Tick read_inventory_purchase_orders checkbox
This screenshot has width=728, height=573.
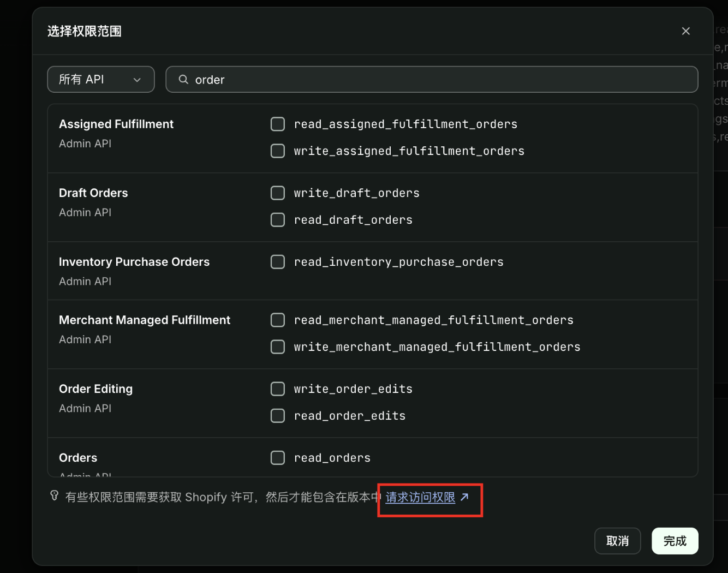click(x=278, y=262)
